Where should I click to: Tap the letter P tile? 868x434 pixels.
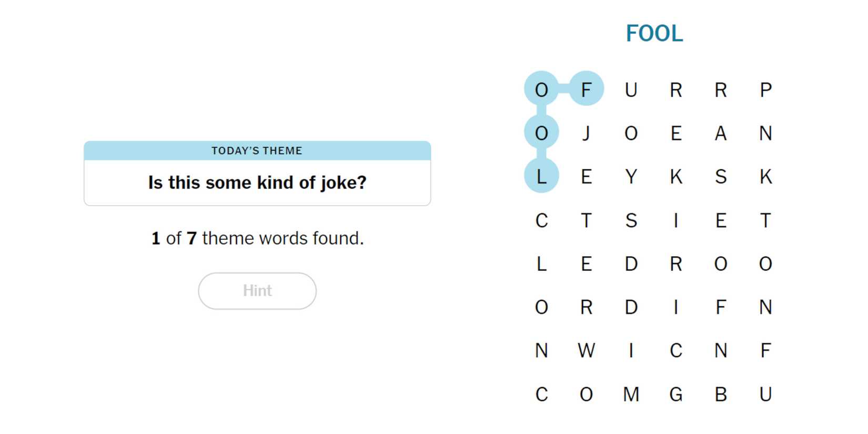click(765, 90)
